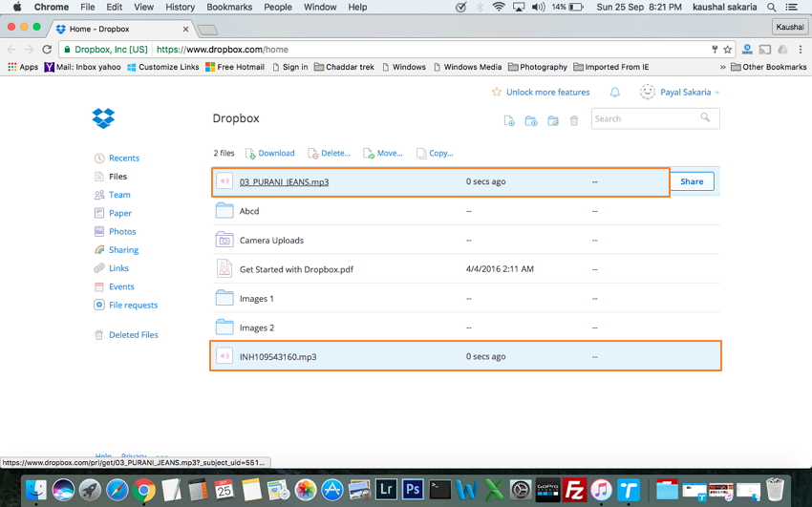The height and width of the screenshot is (507, 812).
Task: Download the selected files
Action: [x=270, y=153]
